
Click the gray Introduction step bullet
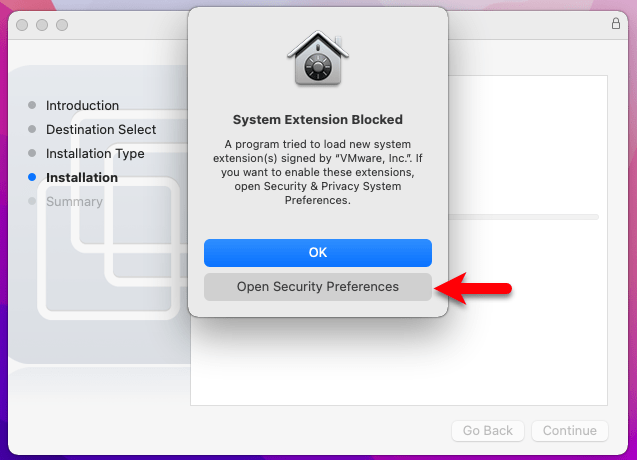pyautogui.click(x=32, y=105)
